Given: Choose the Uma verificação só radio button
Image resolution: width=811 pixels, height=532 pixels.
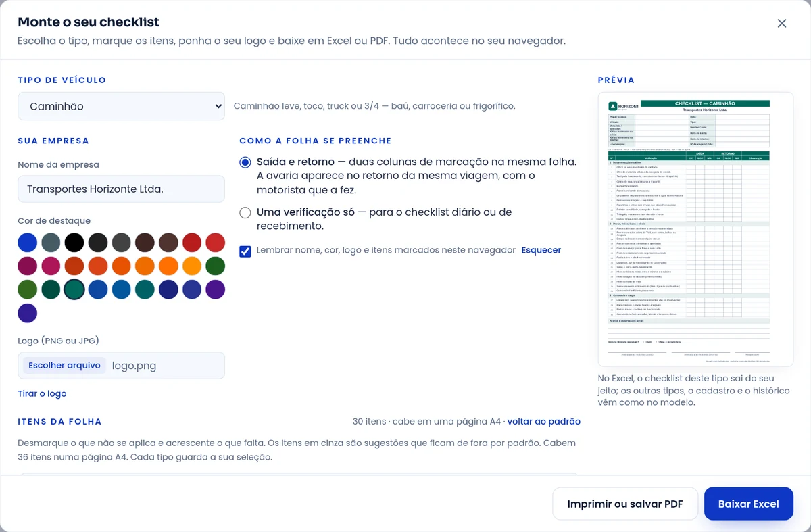Looking at the screenshot, I should pyautogui.click(x=245, y=212).
